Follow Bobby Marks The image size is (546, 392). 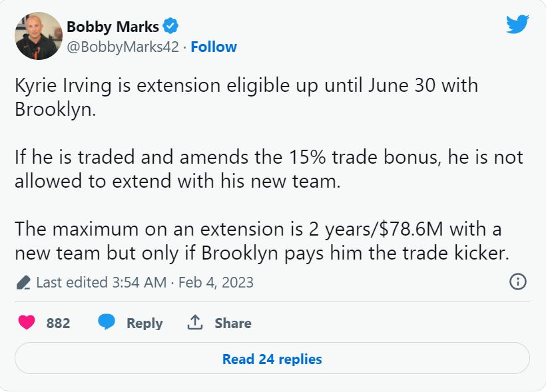[x=214, y=47]
